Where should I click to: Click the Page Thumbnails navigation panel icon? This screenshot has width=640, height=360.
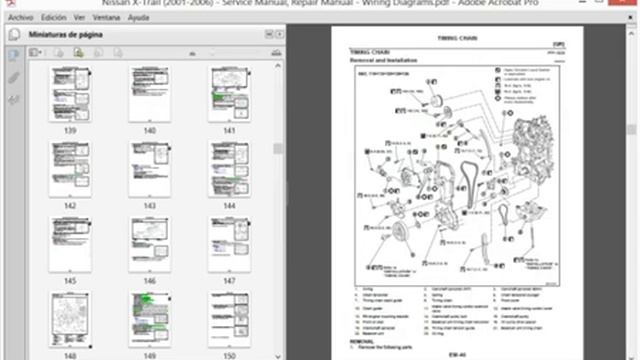coord(13,54)
